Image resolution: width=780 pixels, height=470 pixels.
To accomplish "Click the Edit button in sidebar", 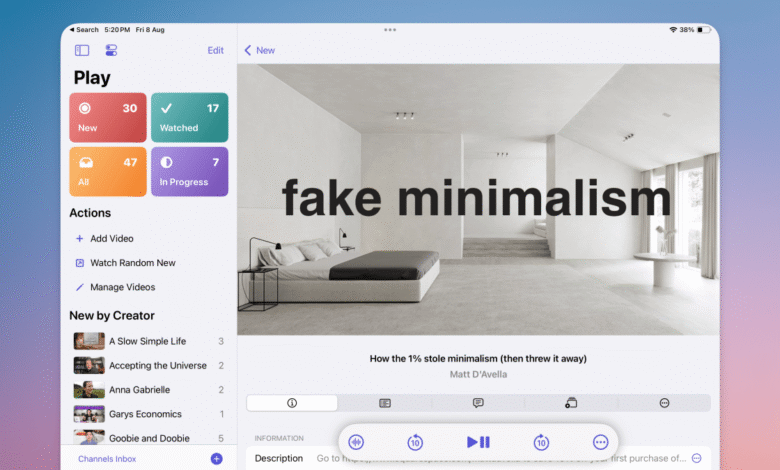I will point(215,50).
